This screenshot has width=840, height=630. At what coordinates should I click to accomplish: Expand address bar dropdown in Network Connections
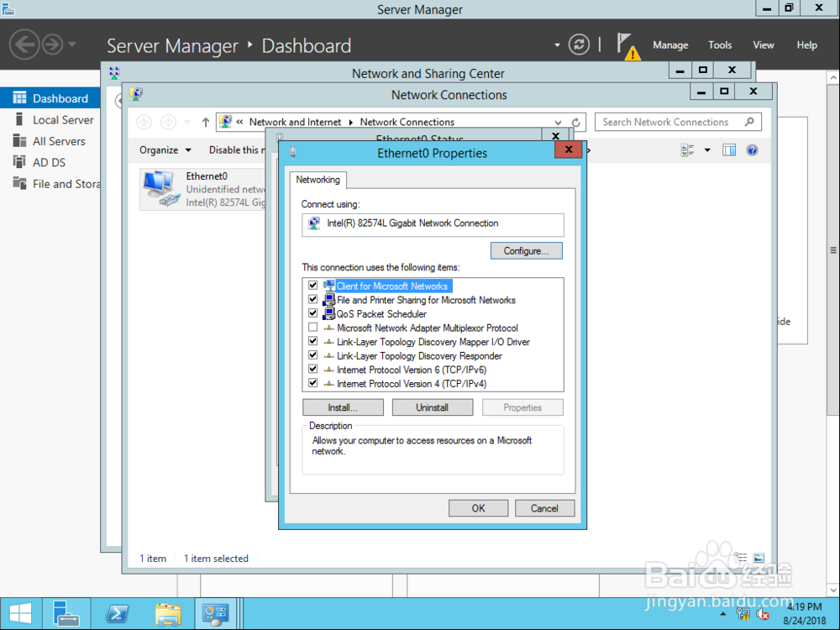[x=558, y=122]
